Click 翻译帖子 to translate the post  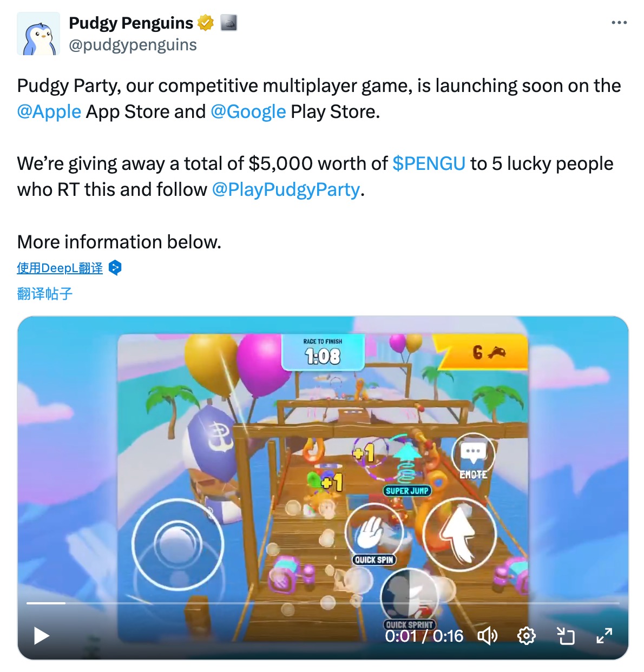click(45, 294)
